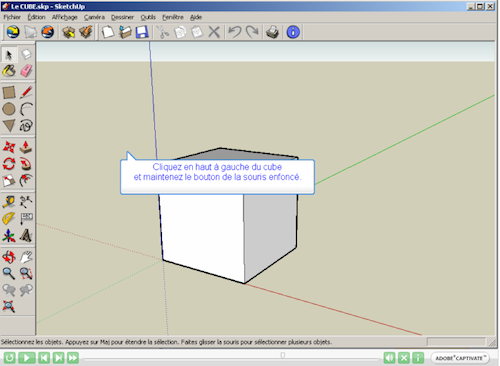Select the Freehand scribble tool

coord(26,126)
